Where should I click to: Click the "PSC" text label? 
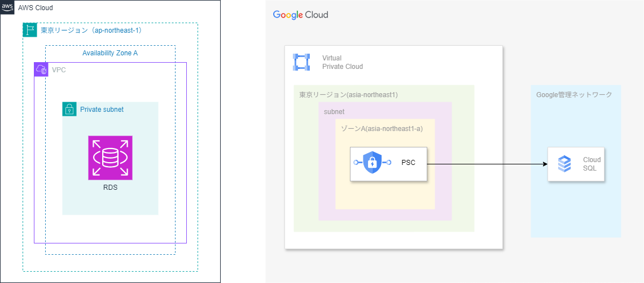pyautogui.click(x=408, y=163)
